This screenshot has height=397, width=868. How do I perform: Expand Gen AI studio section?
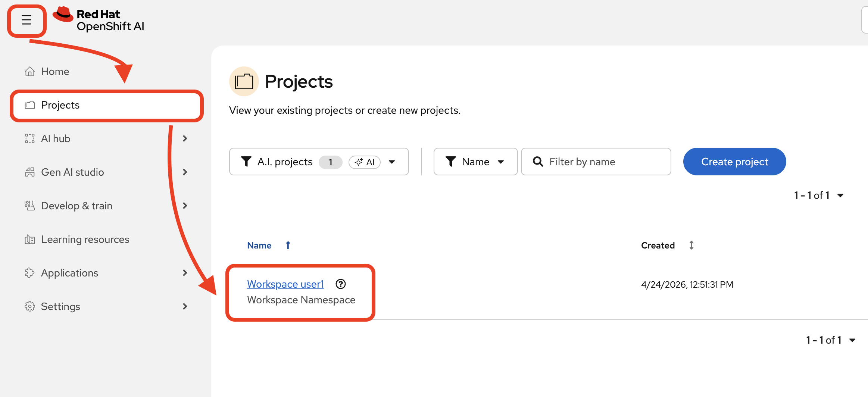click(x=107, y=172)
